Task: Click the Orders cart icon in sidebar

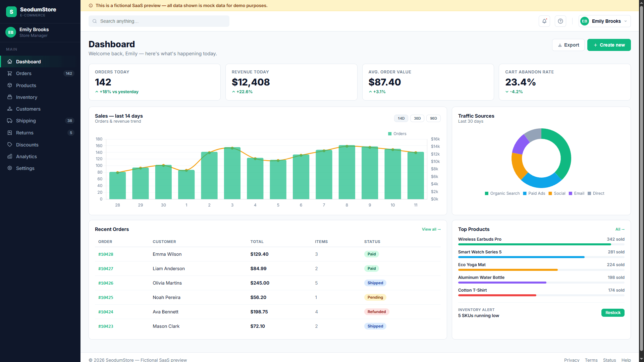Action: 10,73
